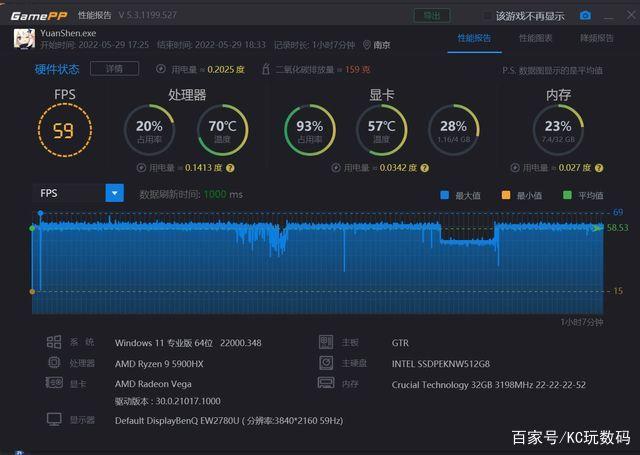Click the GPU memory 28% gauge
640x455 pixels.
tap(453, 130)
